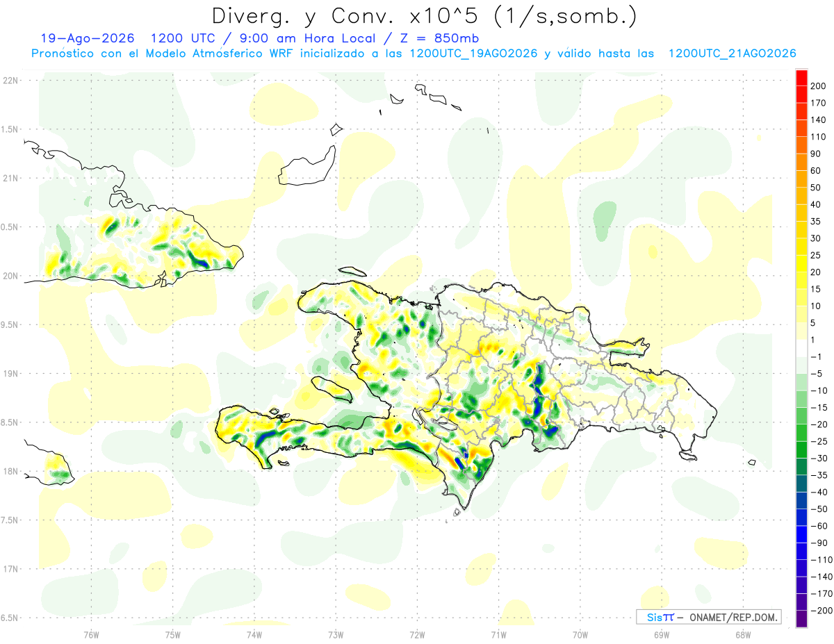Click the '0.5N' latitude label
Viewport: 834px width, 644px height.
point(10,226)
